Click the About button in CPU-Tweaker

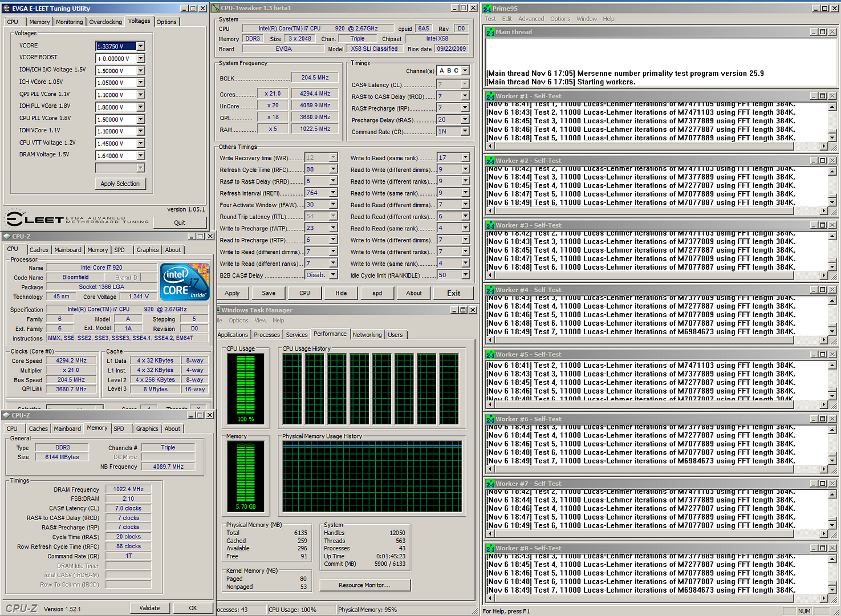point(414,293)
